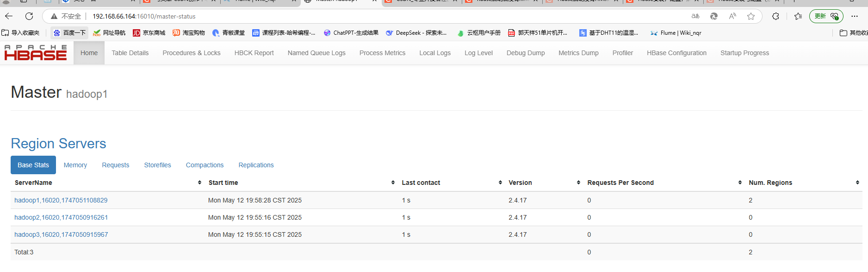Open the Log Level page
868x272 pixels.
pos(478,53)
